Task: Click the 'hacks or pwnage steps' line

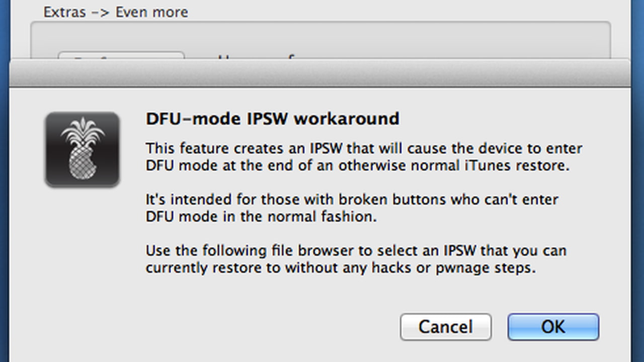Action: [340, 267]
